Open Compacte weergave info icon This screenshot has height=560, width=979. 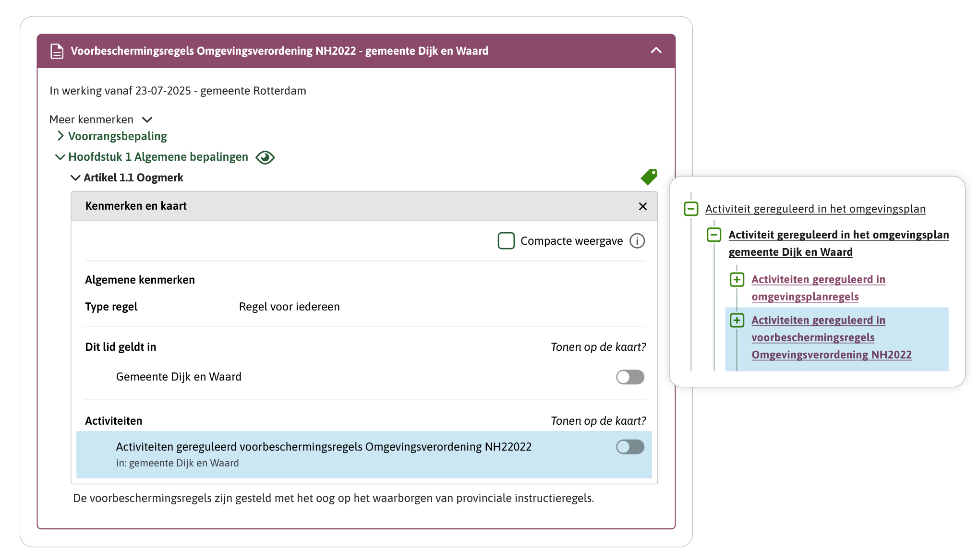(x=637, y=241)
